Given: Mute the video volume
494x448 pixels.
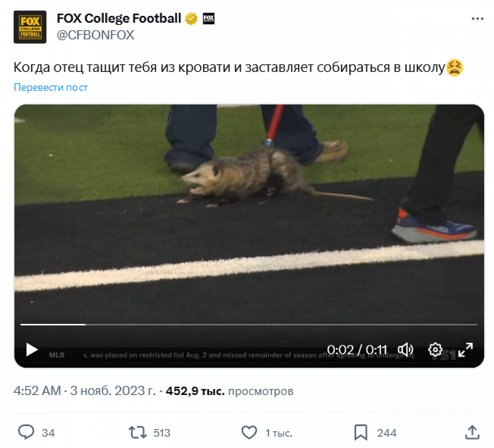Looking at the screenshot, I should coord(405,350).
